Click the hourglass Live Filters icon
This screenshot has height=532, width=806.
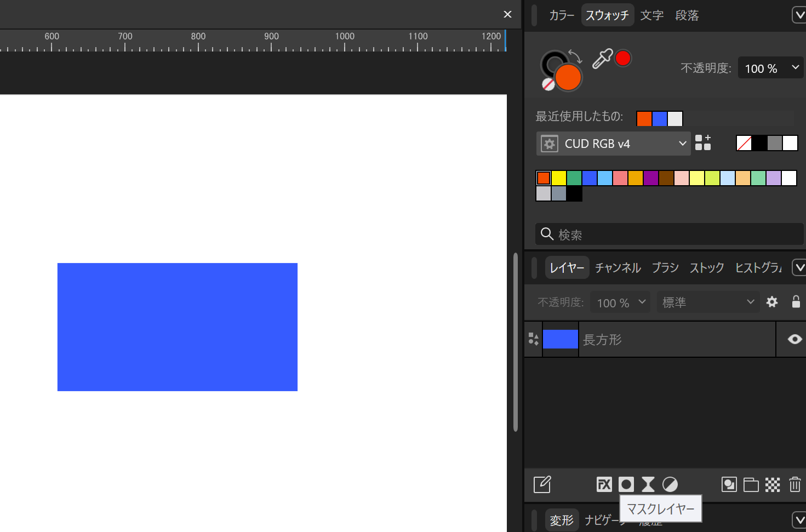coord(648,484)
